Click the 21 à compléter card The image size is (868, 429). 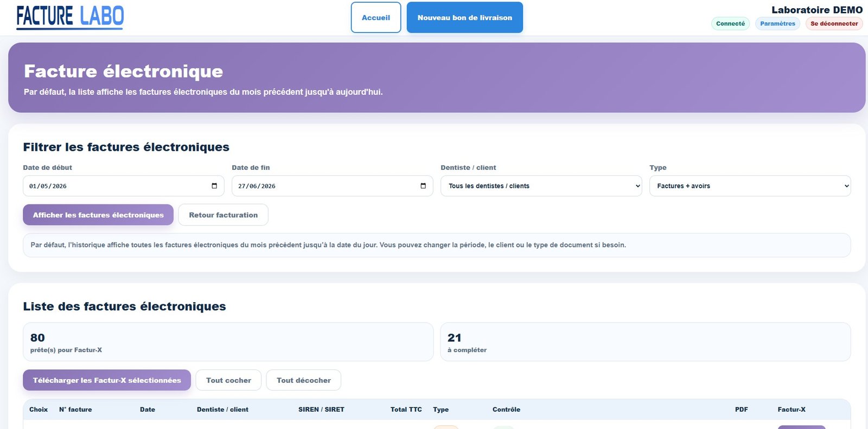click(x=646, y=342)
